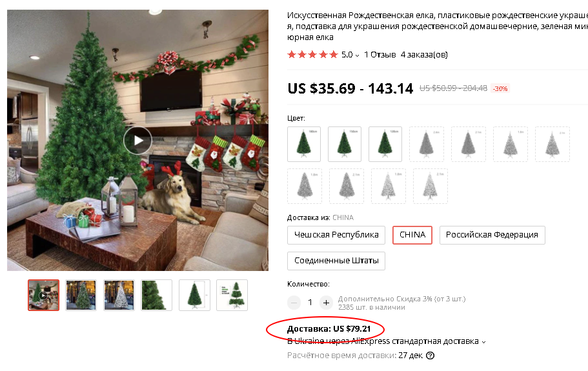
Task: Select shipping from Соединенные Штаты
Action: (336, 261)
